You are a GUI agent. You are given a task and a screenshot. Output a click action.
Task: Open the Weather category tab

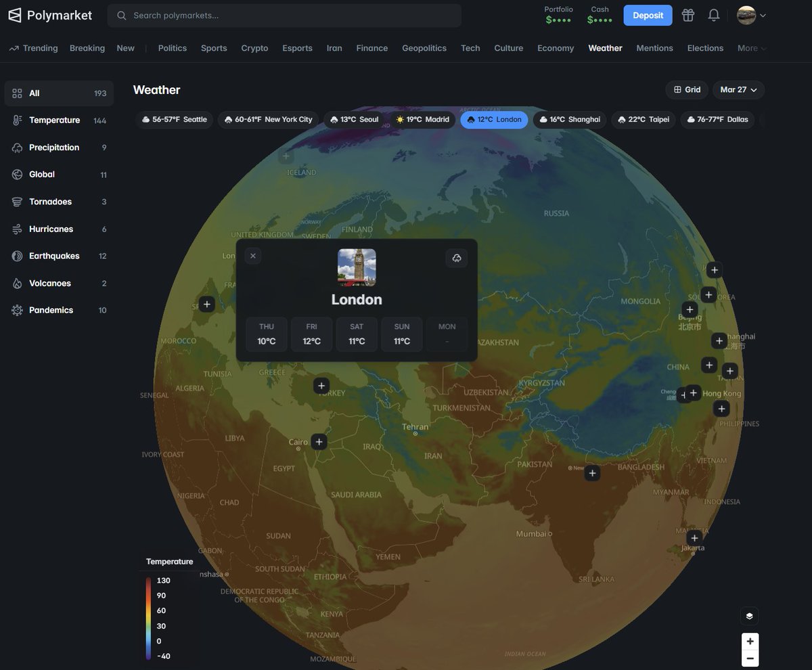click(605, 48)
